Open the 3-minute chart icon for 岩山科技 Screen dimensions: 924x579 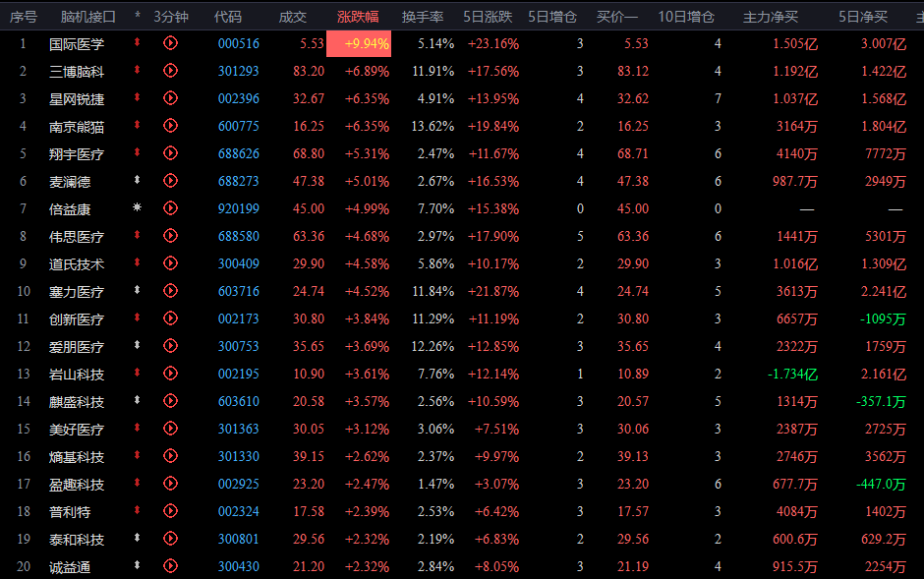170,374
